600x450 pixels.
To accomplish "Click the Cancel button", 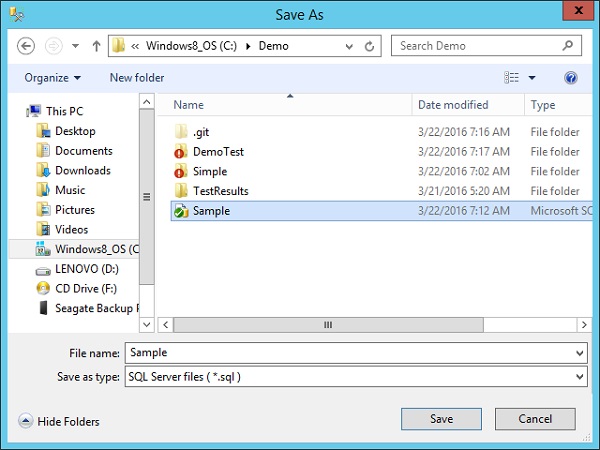I will (534, 419).
